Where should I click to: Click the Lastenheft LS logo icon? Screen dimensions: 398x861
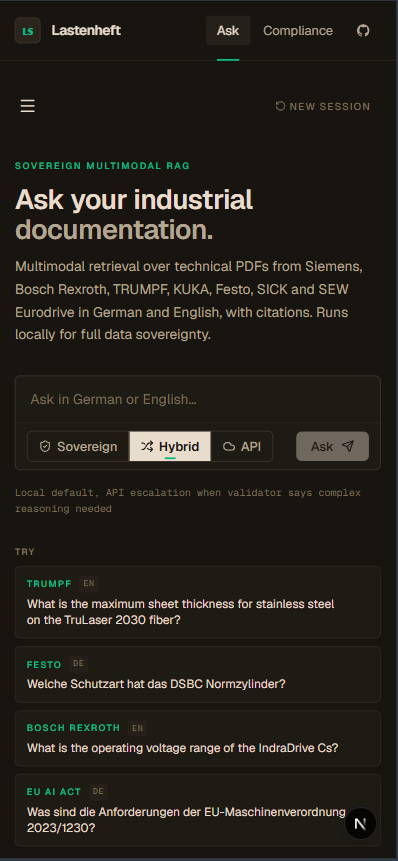tap(27, 31)
